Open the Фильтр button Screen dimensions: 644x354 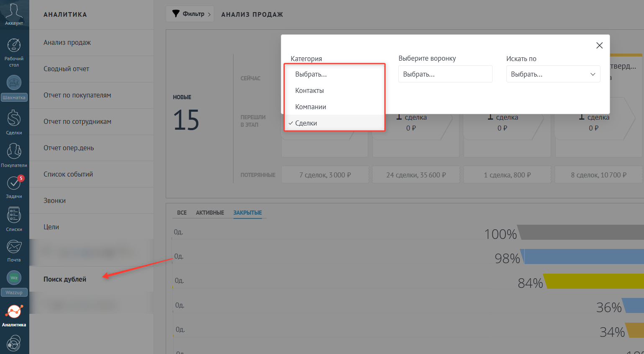190,14
